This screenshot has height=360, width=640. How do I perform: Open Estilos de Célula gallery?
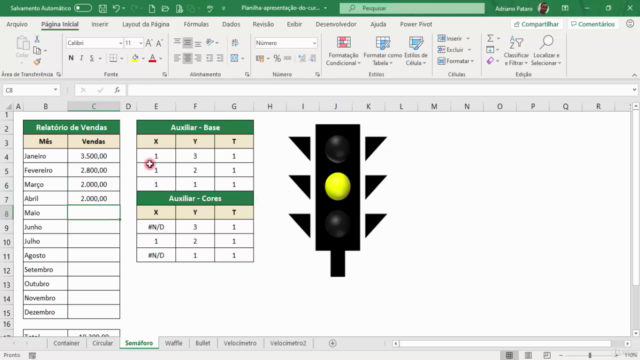tap(416, 51)
